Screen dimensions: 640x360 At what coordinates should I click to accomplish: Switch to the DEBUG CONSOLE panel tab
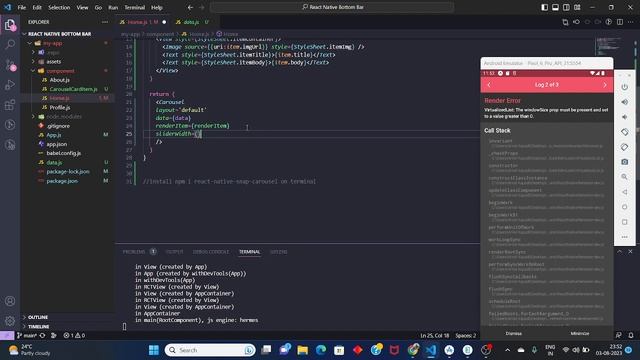[211, 252]
